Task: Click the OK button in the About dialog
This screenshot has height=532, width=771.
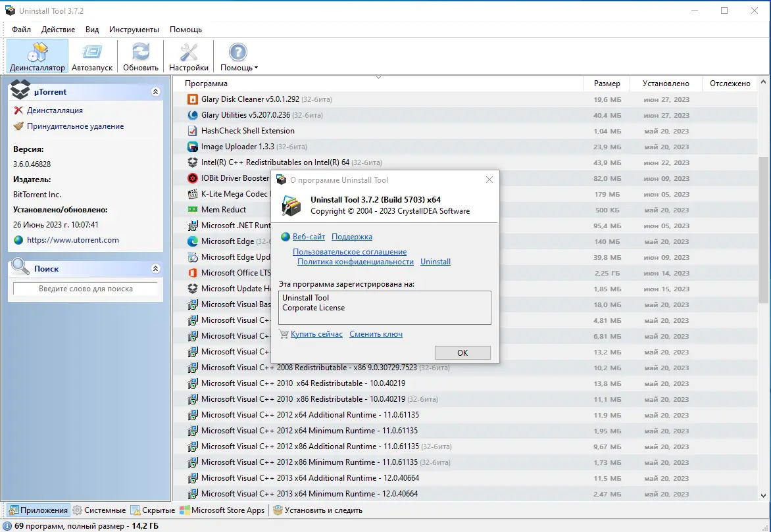Action: click(462, 352)
